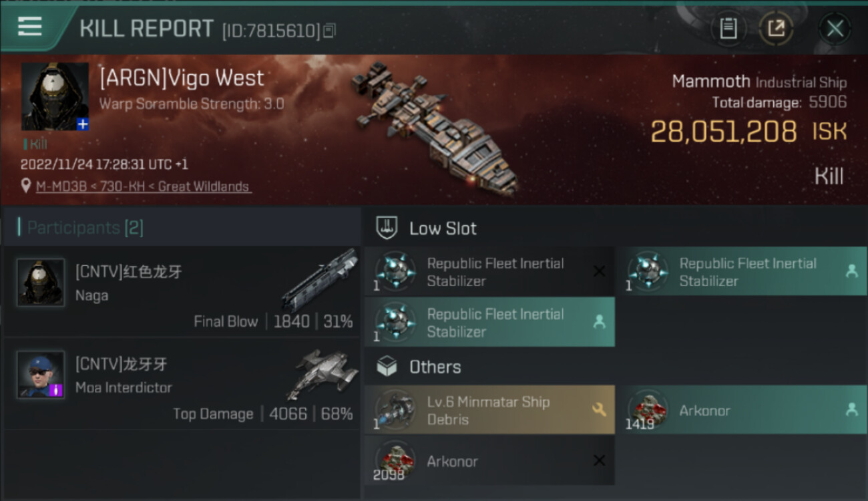This screenshot has width=868, height=501.
Task: Select the Participants tab header
Action: (x=85, y=228)
